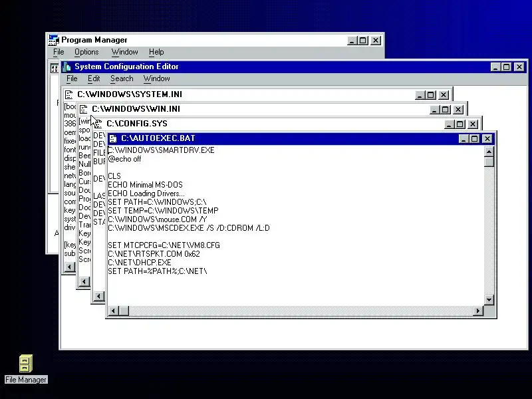Click the line 'C:\NET\RTSPKT.COM 0x62'

pos(154,254)
